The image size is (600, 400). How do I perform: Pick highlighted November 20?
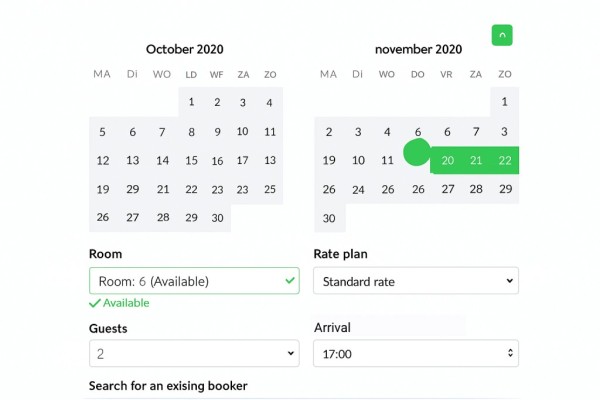(447, 160)
